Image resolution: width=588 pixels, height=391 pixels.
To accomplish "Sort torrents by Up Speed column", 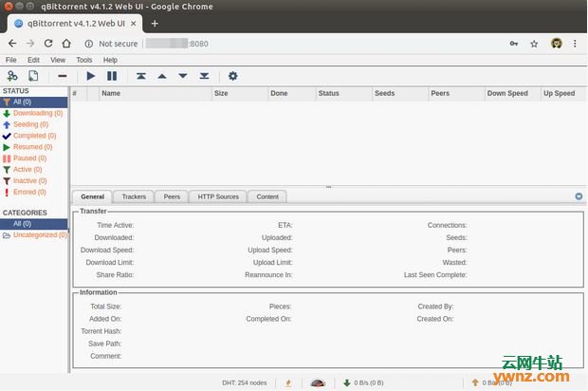I will pos(563,93).
